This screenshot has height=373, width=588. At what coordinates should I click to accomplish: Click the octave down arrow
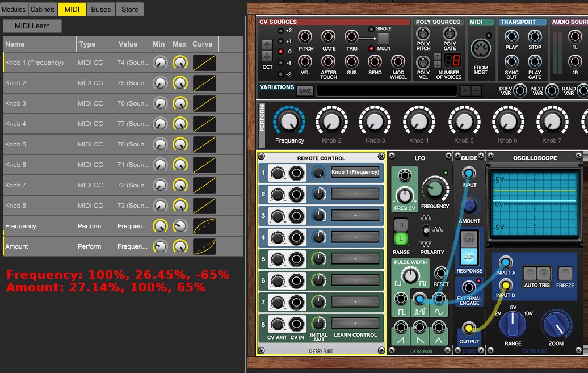[x=267, y=56]
